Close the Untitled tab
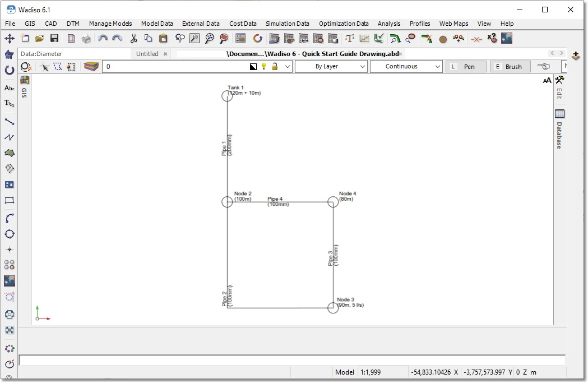The width and height of the screenshot is (588, 383). (165, 54)
